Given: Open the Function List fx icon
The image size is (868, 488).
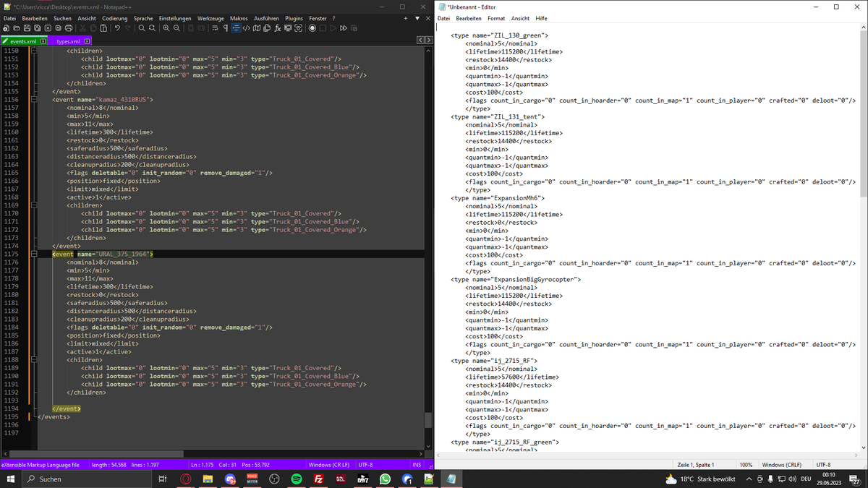Looking at the screenshot, I should coord(278,28).
